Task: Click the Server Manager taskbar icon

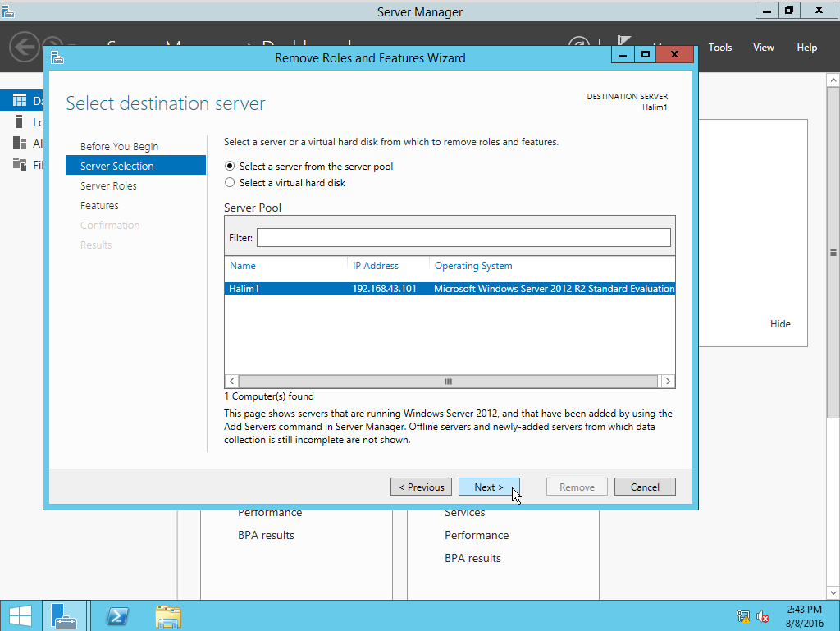Action: pyautogui.click(x=65, y=615)
